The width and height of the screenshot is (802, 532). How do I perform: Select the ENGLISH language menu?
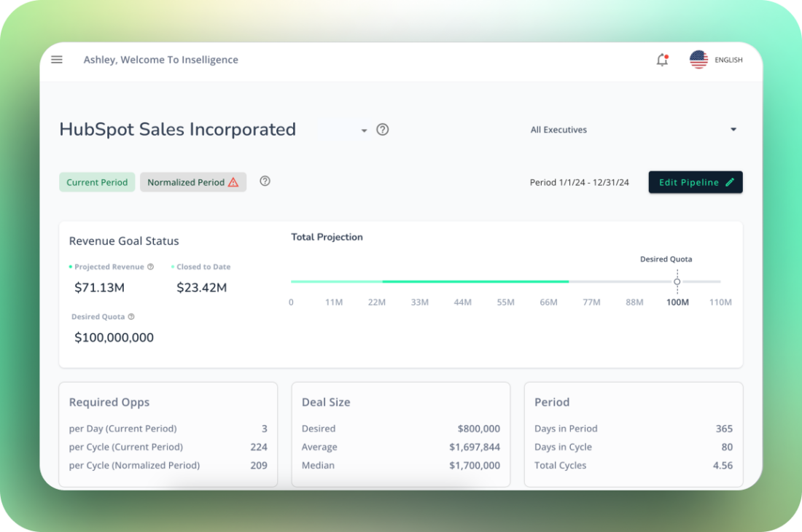tap(728, 60)
